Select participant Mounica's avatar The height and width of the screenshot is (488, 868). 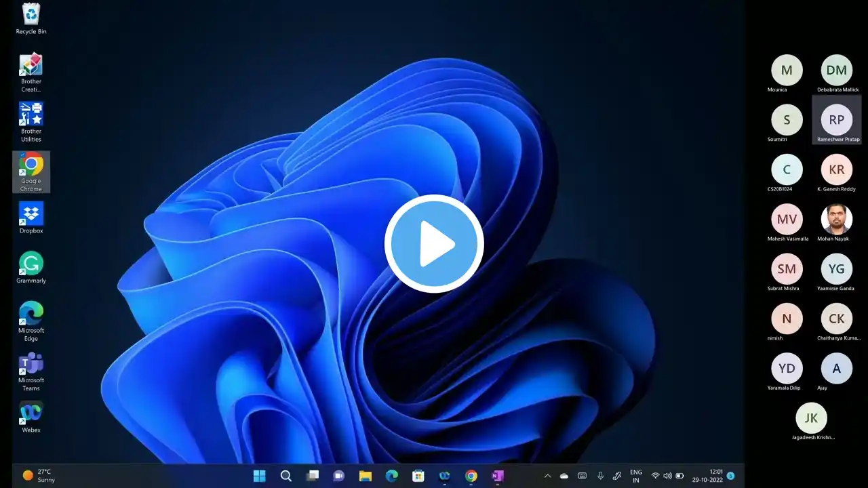click(787, 70)
